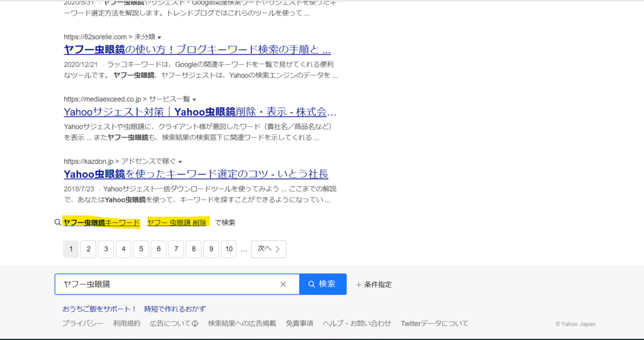Image resolution: width=644 pixels, height=340 pixels.
Task: Open 免責事項 footer link
Action: tap(299, 324)
